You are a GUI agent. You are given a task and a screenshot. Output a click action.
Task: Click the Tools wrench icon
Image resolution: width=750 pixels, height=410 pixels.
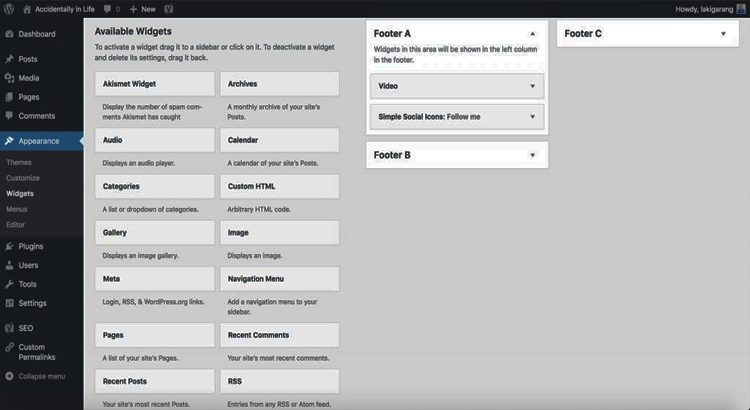click(x=9, y=284)
